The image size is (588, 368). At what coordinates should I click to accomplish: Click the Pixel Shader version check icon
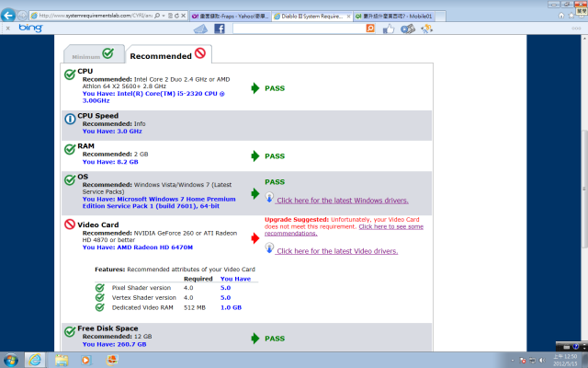100,288
